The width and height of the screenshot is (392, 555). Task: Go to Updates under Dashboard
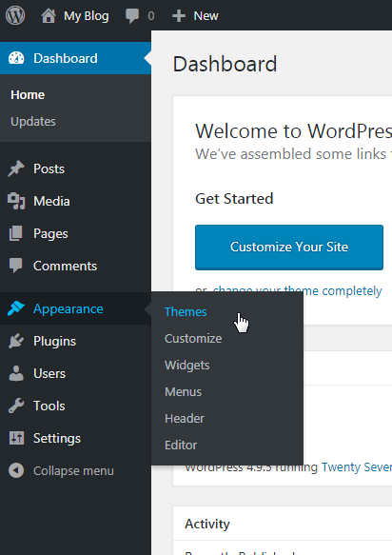point(33,122)
